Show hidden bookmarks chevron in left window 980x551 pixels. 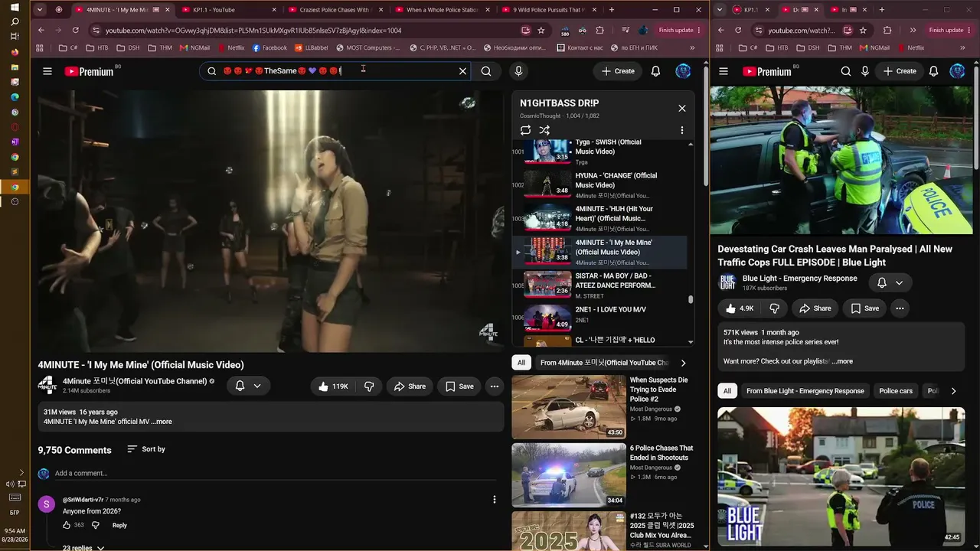692,47
